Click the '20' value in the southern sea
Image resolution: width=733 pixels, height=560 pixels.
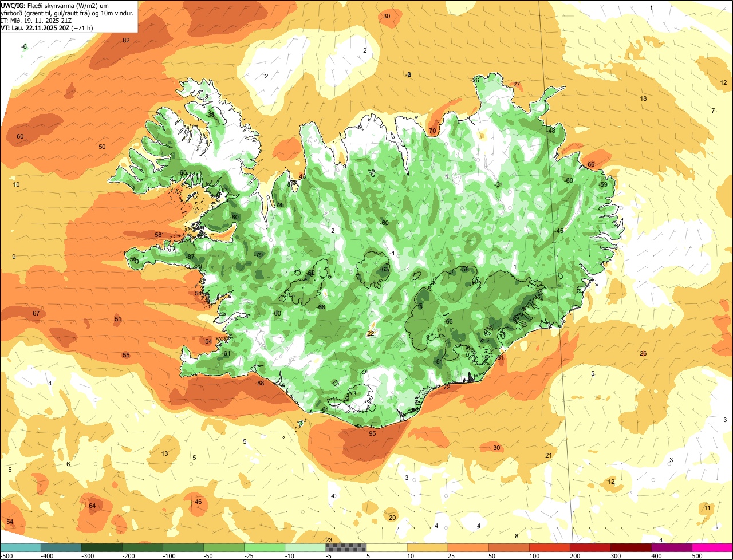pos(392,518)
